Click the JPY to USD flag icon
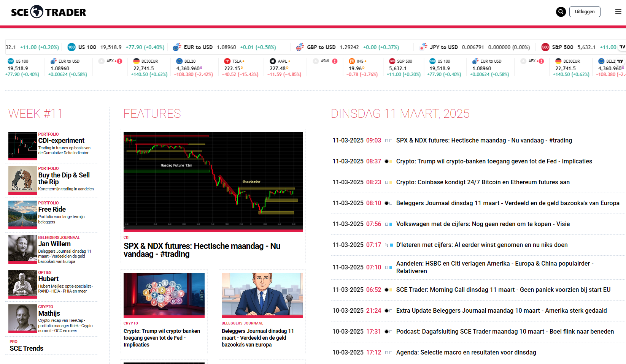This screenshot has height=364, width=626. point(423,47)
